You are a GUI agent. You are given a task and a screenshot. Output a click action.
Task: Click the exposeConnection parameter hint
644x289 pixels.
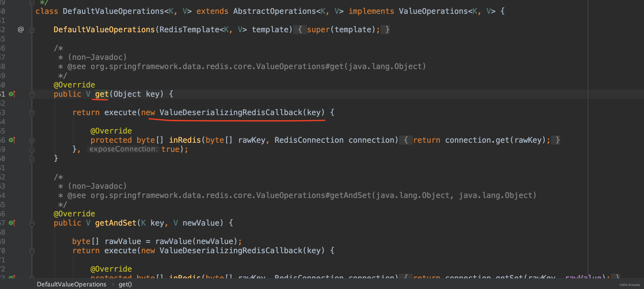123,149
